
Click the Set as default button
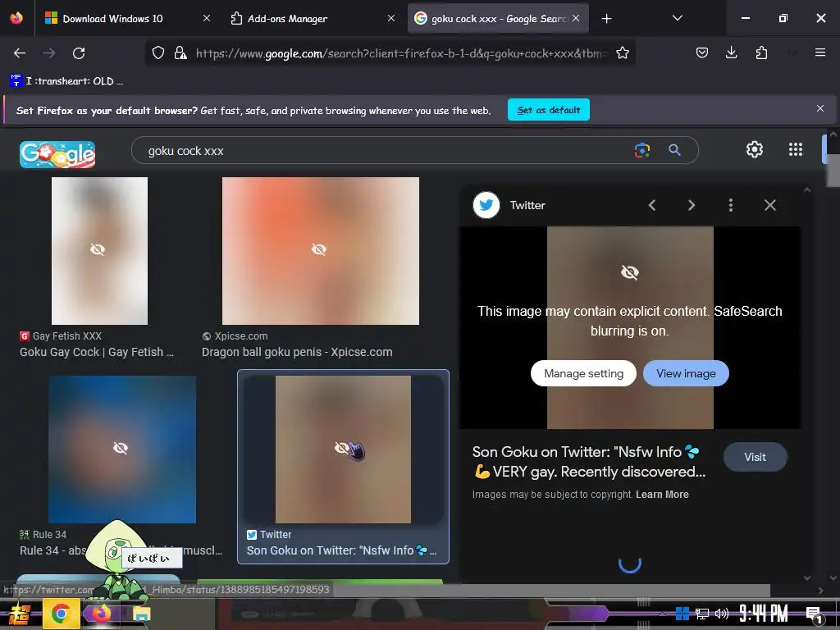click(x=549, y=110)
